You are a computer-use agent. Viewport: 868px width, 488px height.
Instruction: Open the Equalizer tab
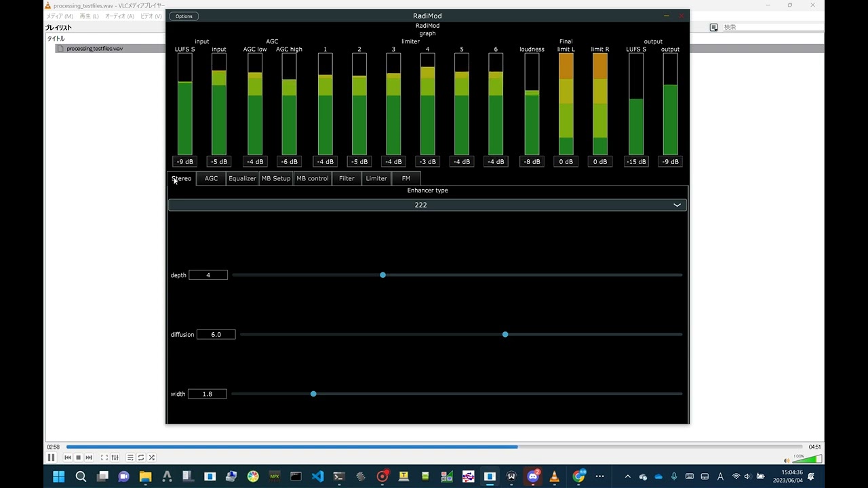(x=242, y=178)
